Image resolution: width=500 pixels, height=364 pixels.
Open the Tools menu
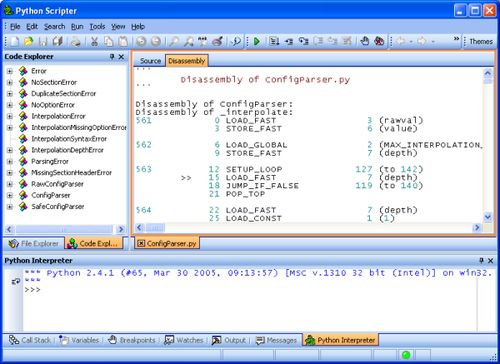[x=97, y=27]
